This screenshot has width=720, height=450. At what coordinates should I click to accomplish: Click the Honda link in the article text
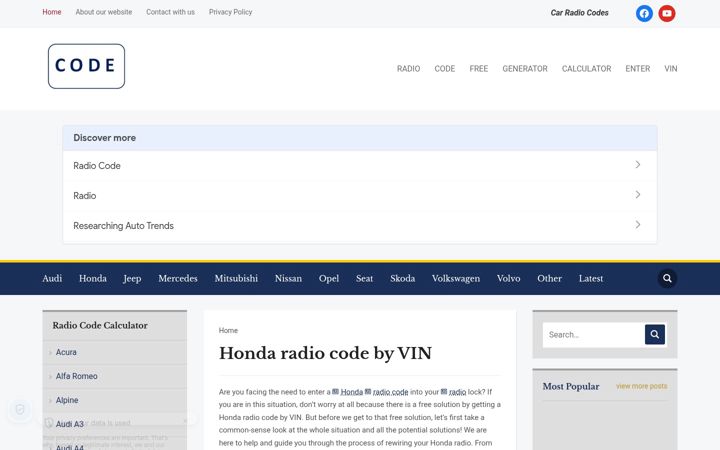coord(352,392)
